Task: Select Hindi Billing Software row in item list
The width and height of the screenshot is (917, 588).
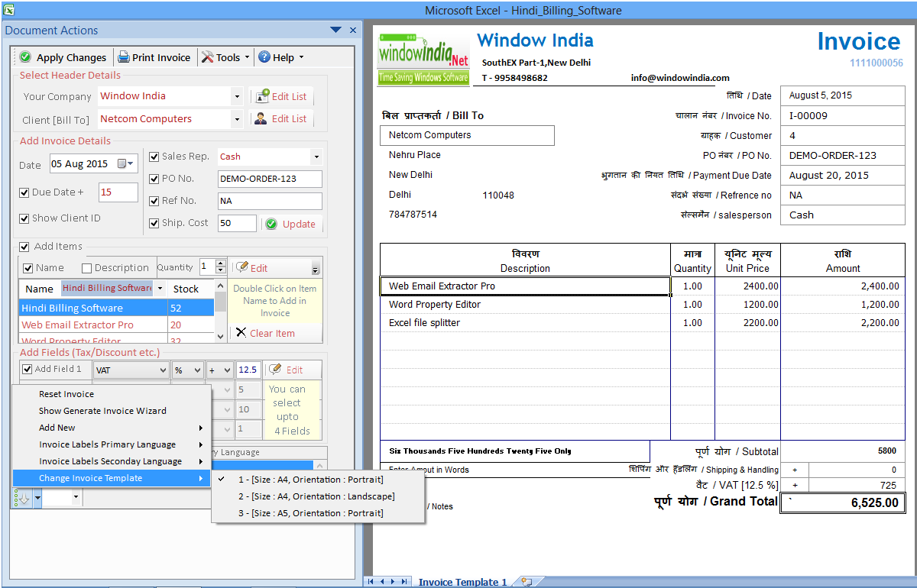Action: point(116,308)
